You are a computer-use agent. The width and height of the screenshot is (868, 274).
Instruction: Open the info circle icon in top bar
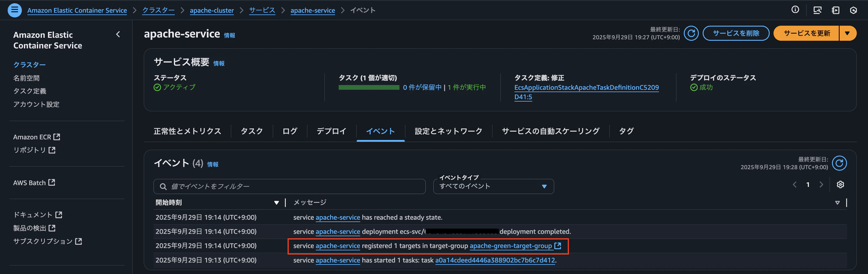point(795,10)
